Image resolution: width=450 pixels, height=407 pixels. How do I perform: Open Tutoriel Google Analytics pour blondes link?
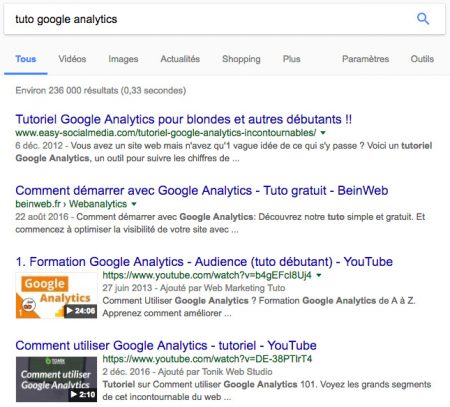[x=184, y=119]
